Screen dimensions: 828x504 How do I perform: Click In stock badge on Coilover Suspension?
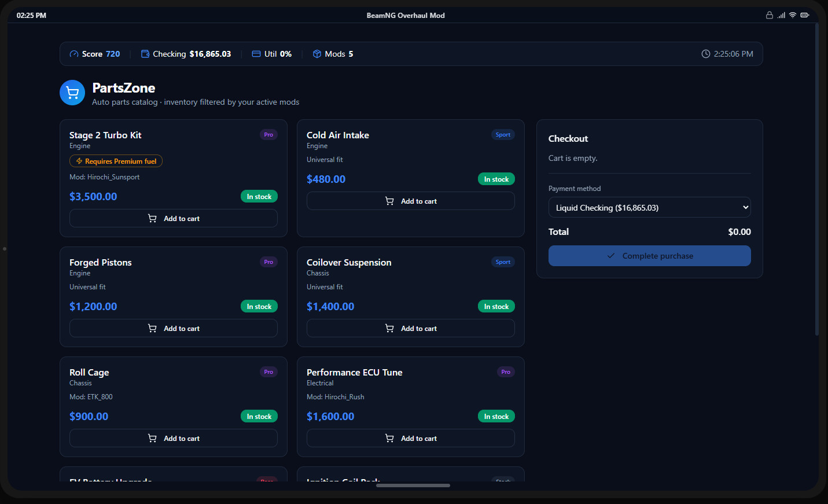[496, 306]
